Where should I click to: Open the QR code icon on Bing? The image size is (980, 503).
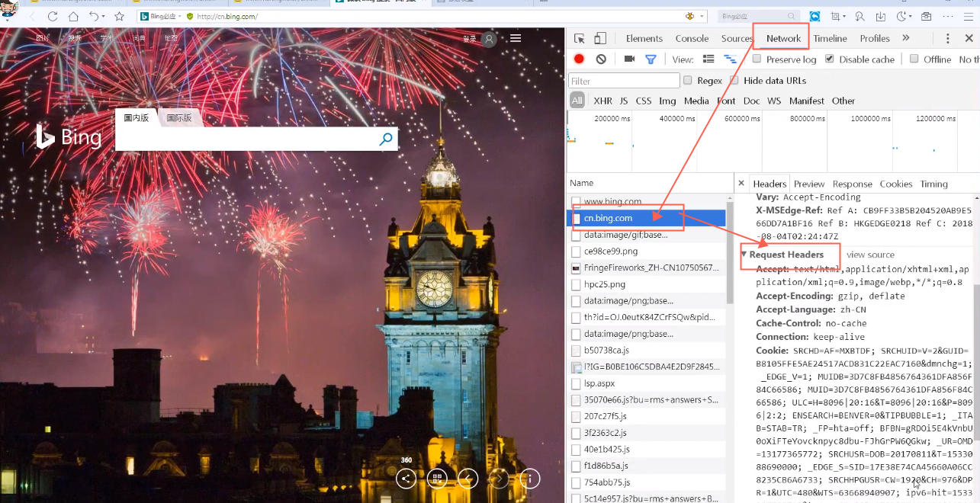click(437, 479)
